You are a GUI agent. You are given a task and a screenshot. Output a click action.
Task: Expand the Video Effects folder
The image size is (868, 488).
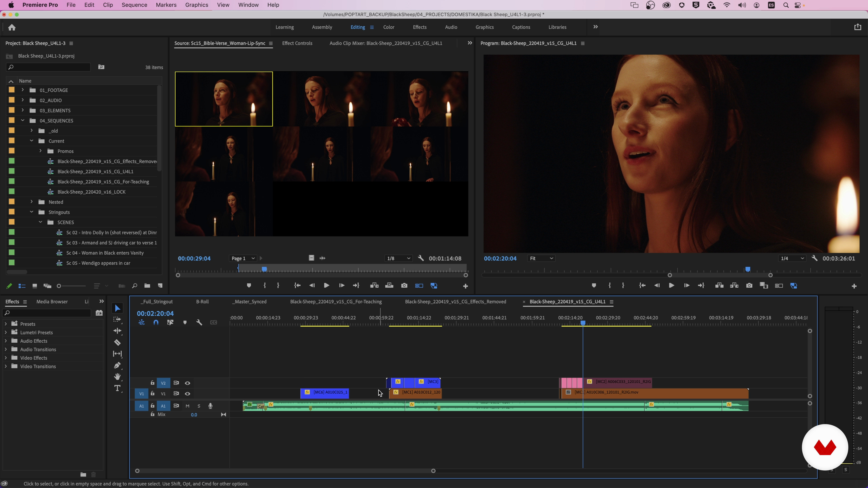point(6,358)
